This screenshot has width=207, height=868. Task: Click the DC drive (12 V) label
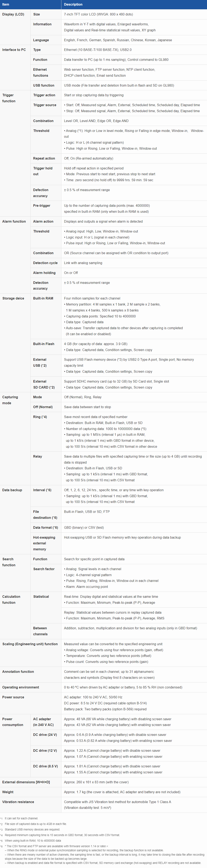[45, 750]
